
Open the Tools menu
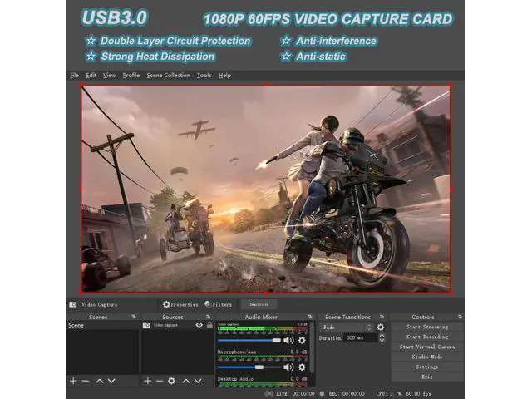click(204, 76)
